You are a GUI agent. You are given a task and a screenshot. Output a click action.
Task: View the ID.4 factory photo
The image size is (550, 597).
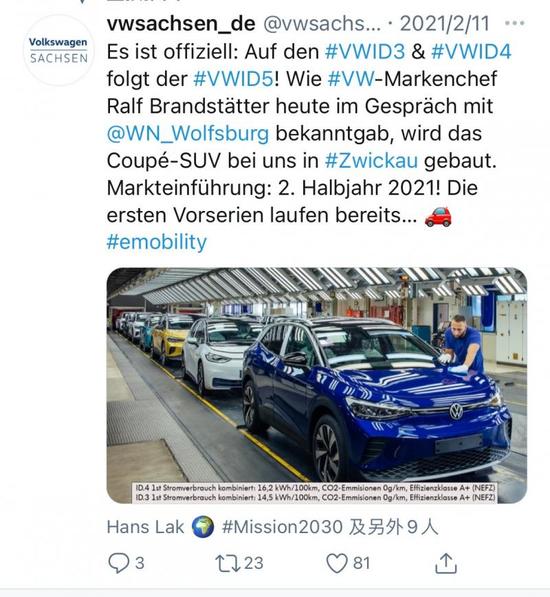(x=317, y=385)
